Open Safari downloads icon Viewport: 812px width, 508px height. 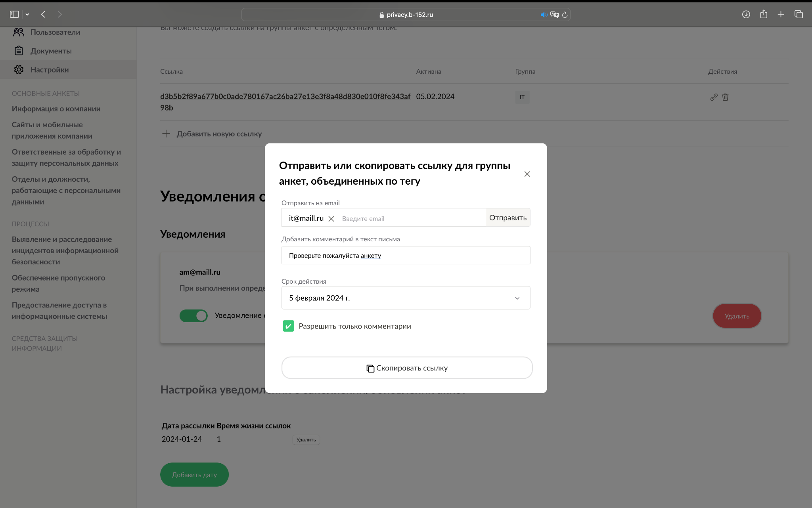[x=746, y=15]
